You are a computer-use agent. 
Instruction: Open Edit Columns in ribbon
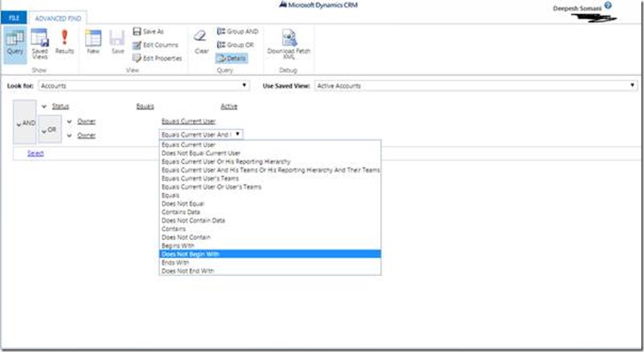(x=157, y=45)
